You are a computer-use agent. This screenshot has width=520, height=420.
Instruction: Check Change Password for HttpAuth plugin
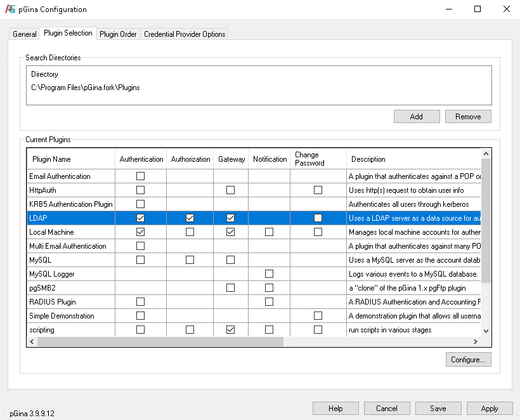click(x=318, y=190)
